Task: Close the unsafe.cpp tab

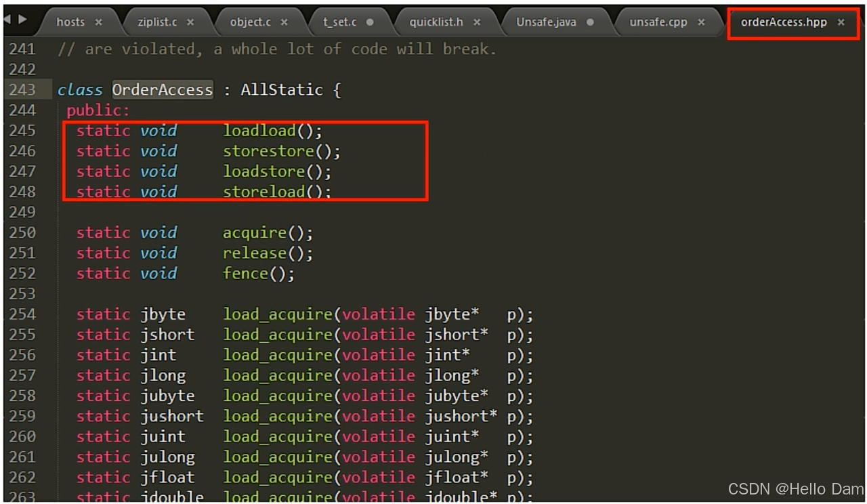Action: point(700,22)
